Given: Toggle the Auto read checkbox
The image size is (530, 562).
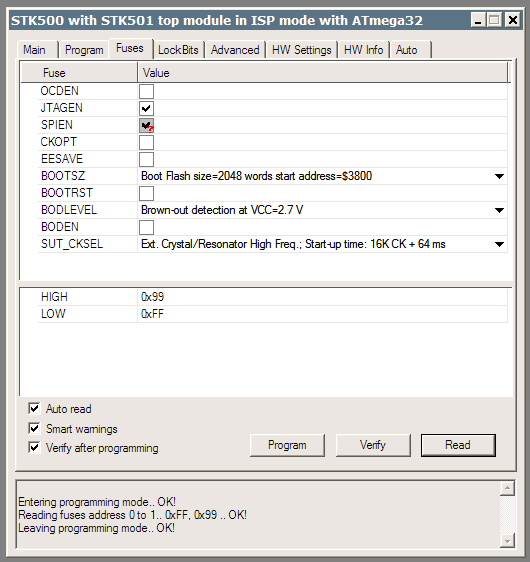Looking at the screenshot, I should 34,408.
